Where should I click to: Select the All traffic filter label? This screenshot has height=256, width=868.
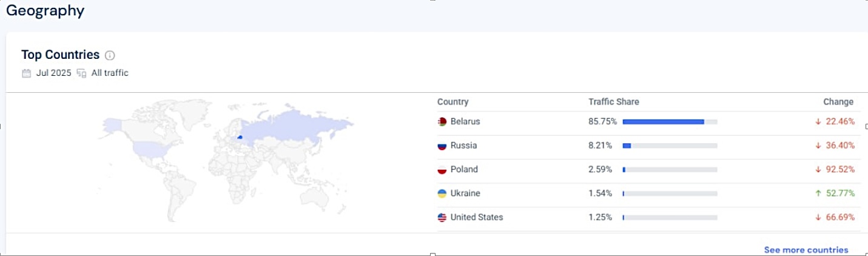pos(110,73)
